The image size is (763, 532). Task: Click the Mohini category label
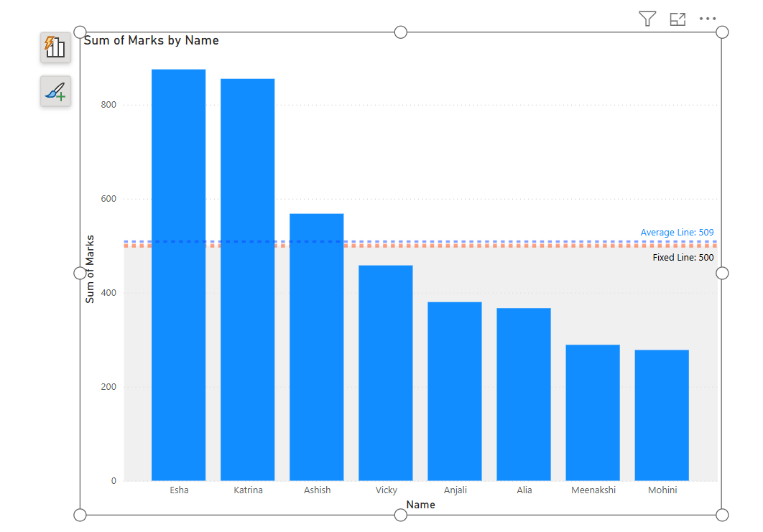662,490
